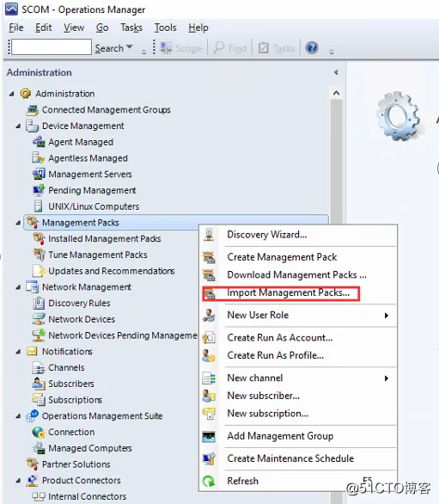The height and width of the screenshot is (504, 439).
Task: Click the Pending Management icon
Action: coord(39,190)
